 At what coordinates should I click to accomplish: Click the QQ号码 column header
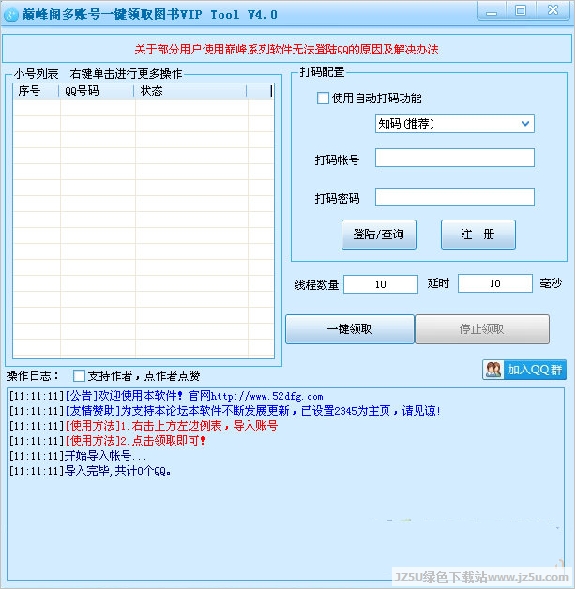pyautogui.click(x=97, y=91)
